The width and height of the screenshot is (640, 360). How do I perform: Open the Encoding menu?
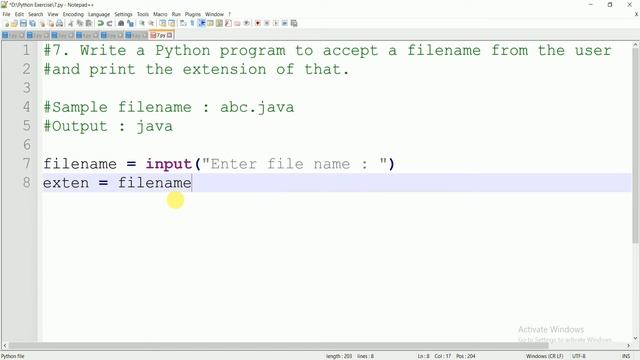coord(73,14)
